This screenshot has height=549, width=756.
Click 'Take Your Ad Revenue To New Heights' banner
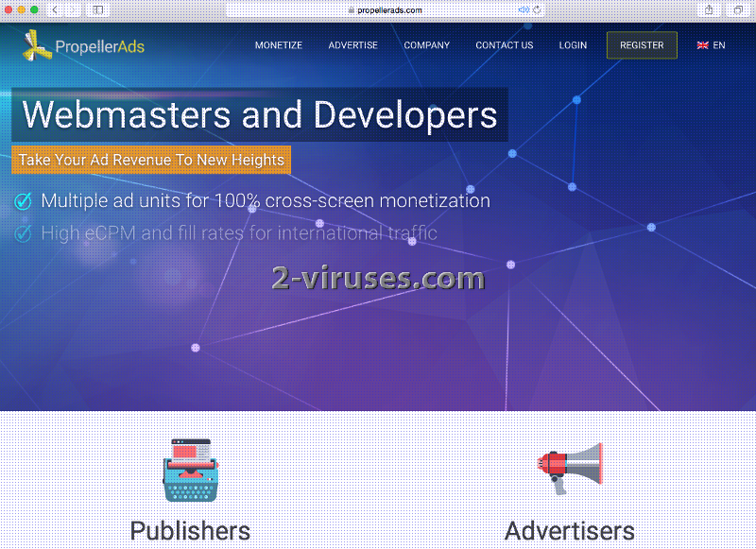tap(151, 160)
